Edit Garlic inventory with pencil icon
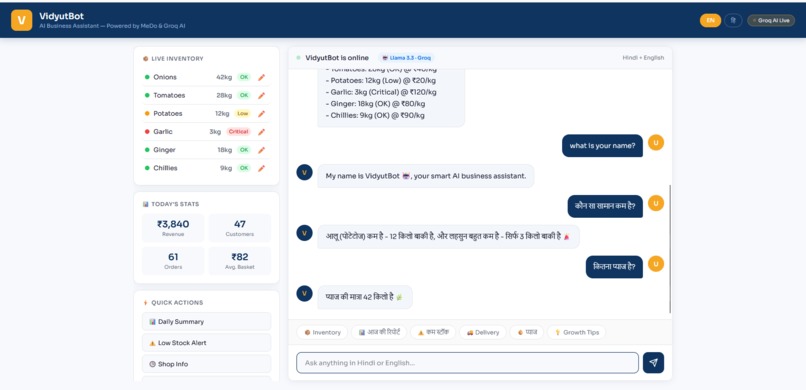Screen dimensions: 806x390 click(x=261, y=132)
